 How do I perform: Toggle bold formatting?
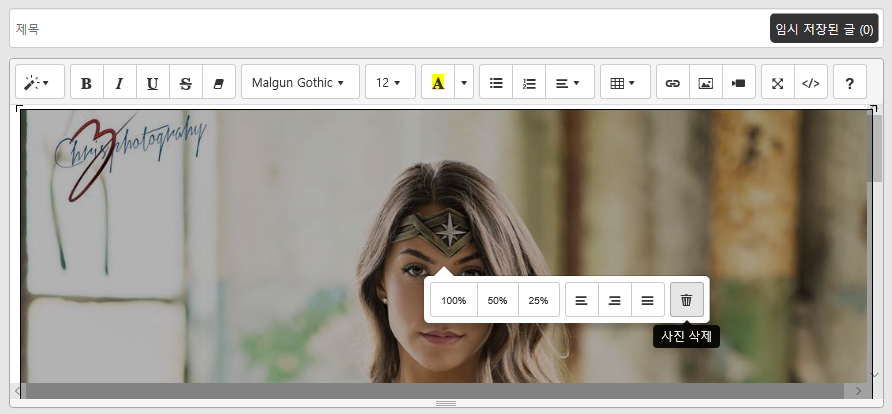point(86,83)
